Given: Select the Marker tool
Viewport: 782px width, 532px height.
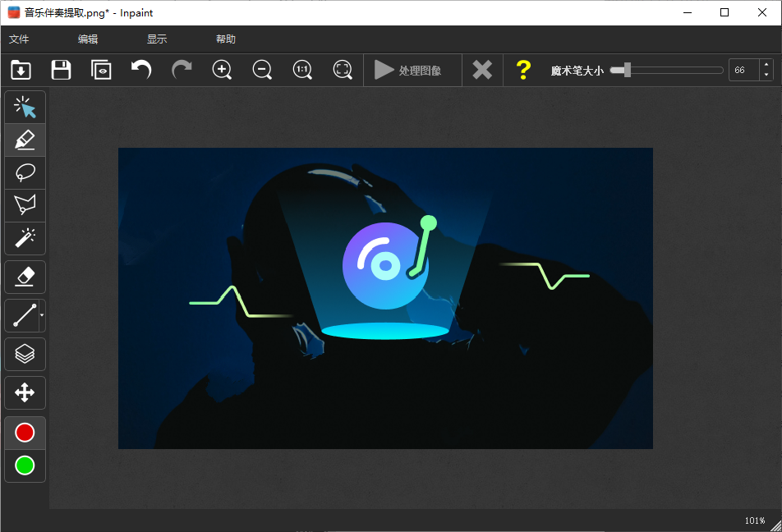Looking at the screenshot, I should [25, 140].
